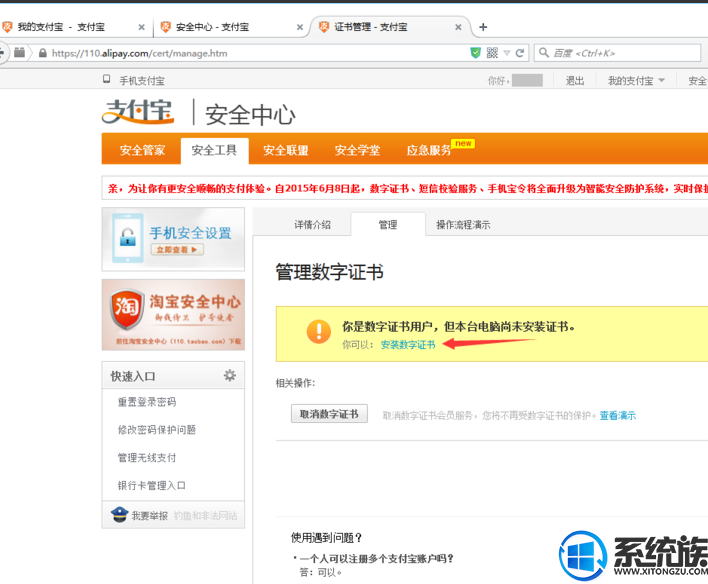Click the red security upgrade notice text
This screenshot has width=708, height=584.
click(408, 188)
